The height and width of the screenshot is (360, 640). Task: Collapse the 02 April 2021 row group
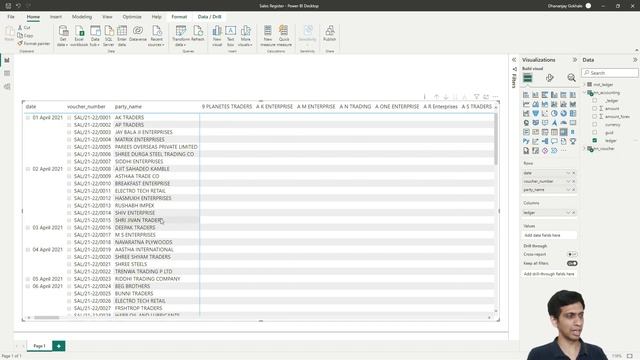pos(28,169)
